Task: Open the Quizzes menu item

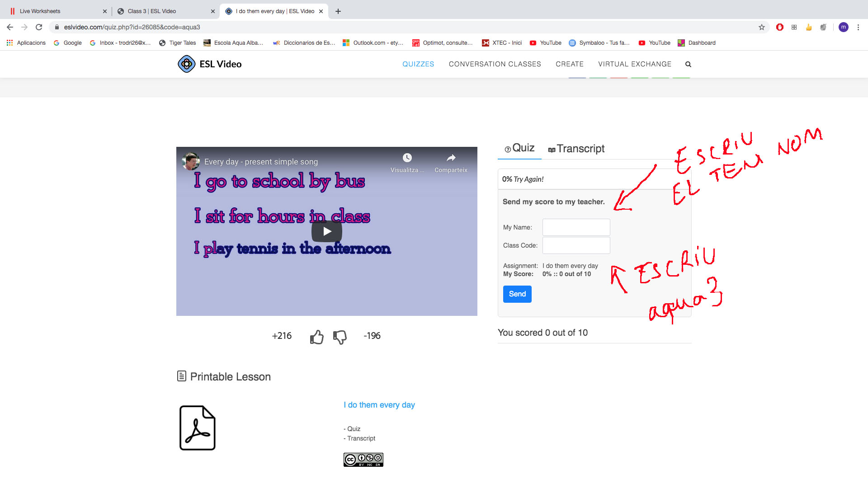Action: [x=418, y=64]
